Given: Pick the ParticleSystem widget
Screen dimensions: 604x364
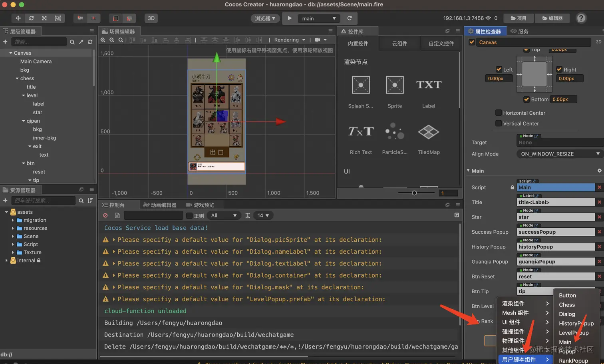Looking at the screenshot, I should click(x=395, y=139).
